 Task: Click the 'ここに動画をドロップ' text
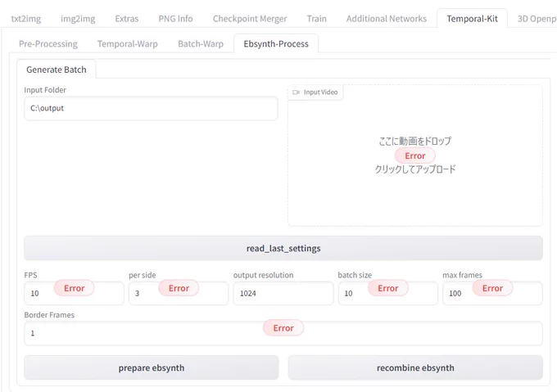click(415, 141)
